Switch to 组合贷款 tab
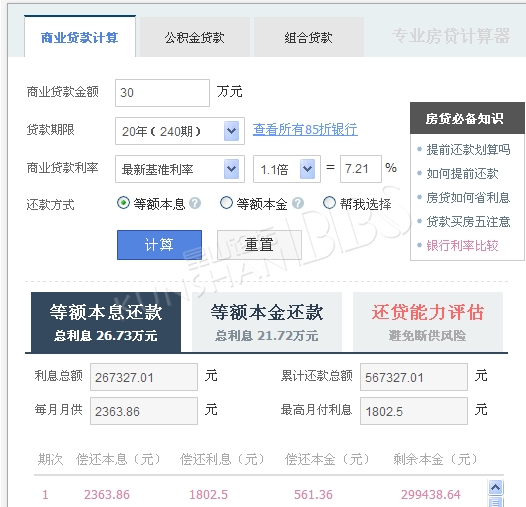Viewport: 526px width, 507px height. 309,37
